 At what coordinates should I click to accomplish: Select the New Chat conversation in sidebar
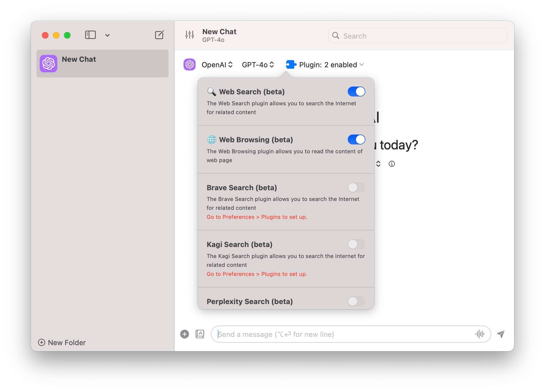click(102, 63)
